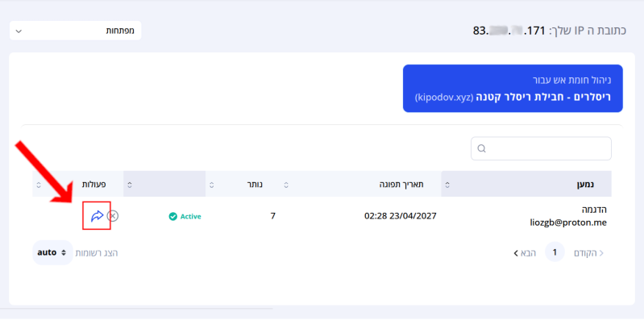Click the blue firewall management banner

(513, 89)
